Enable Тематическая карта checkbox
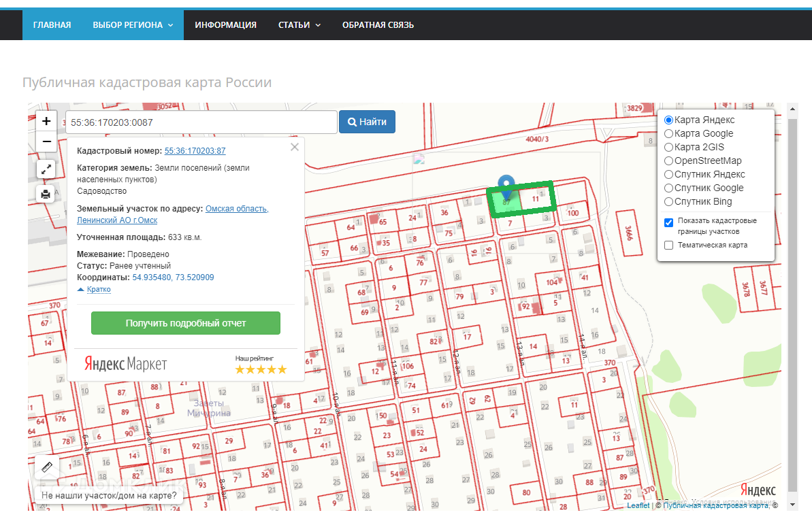Screen dimensions: 812x523 click(668, 246)
